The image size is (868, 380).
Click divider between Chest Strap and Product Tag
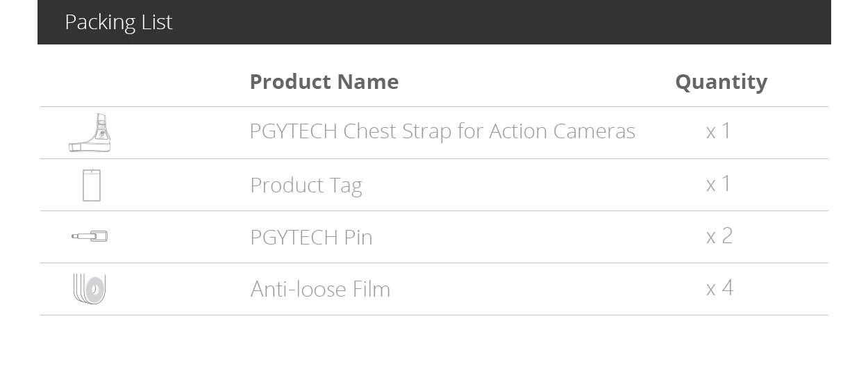point(434,158)
